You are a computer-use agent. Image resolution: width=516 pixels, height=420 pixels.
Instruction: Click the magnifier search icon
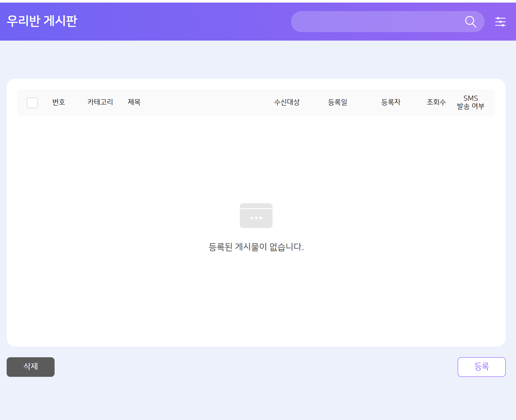tap(470, 22)
